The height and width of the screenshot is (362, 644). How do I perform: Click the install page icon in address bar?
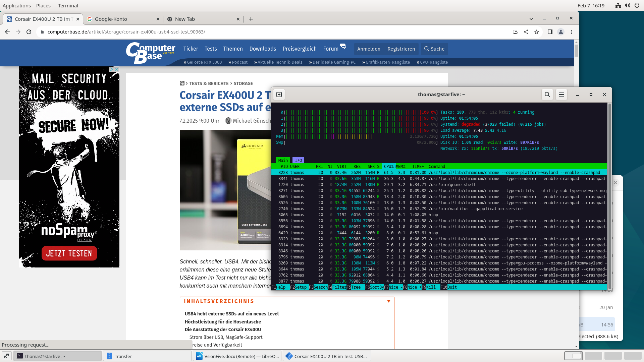tap(515, 32)
